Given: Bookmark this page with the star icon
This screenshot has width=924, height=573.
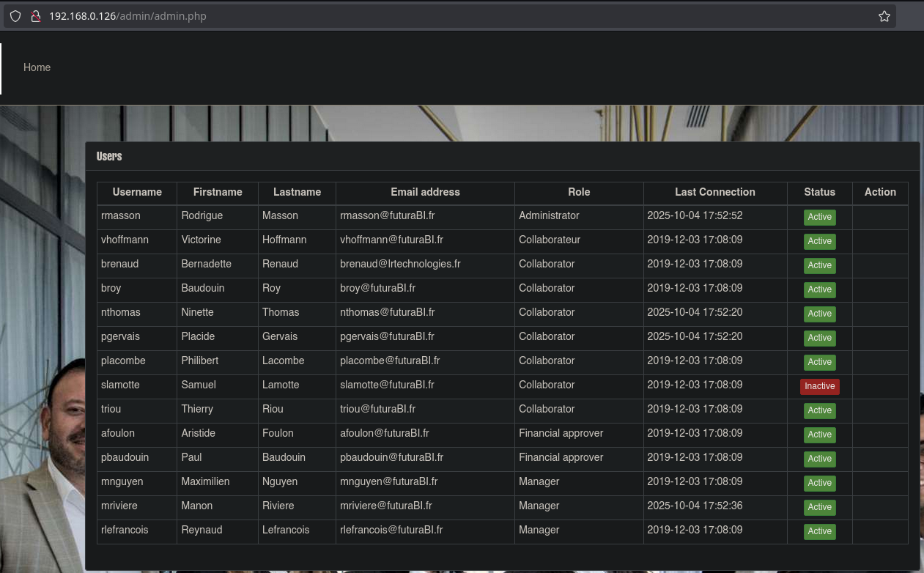Looking at the screenshot, I should [884, 16].
